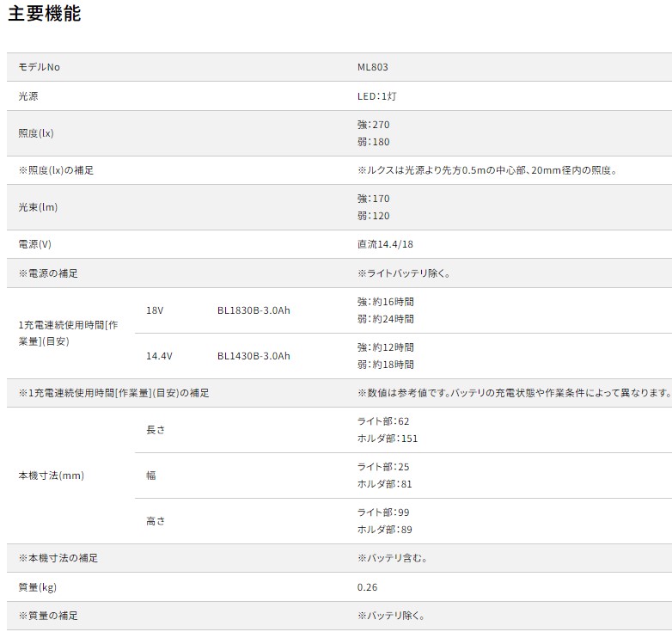Click the ML803 model number value
Viewport: 672px width, 632px height.
click(372, 67)
